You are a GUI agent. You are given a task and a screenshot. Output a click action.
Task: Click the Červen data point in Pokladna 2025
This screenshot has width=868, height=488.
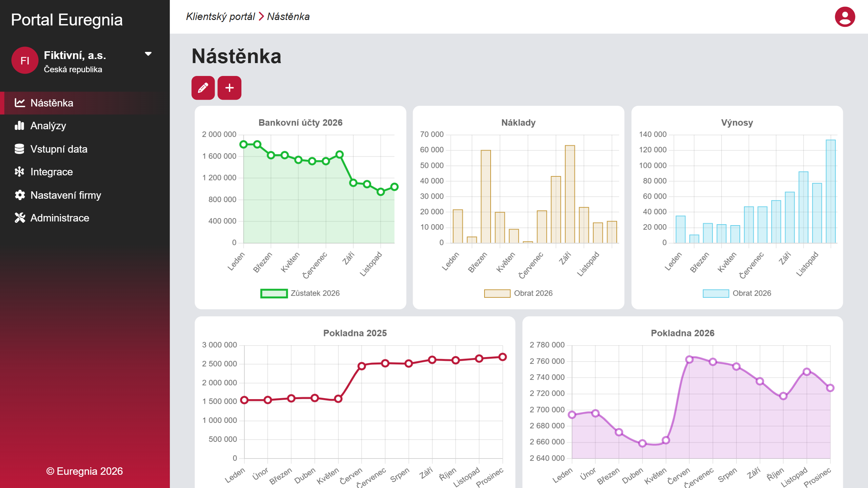[x=362, y=366]
